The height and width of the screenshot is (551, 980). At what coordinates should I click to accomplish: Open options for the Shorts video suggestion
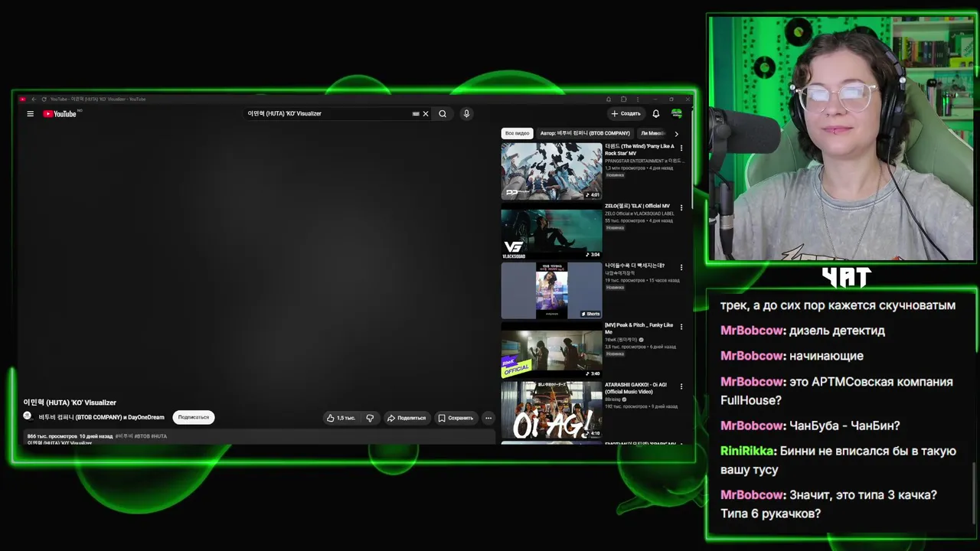[x=681, y=267]
